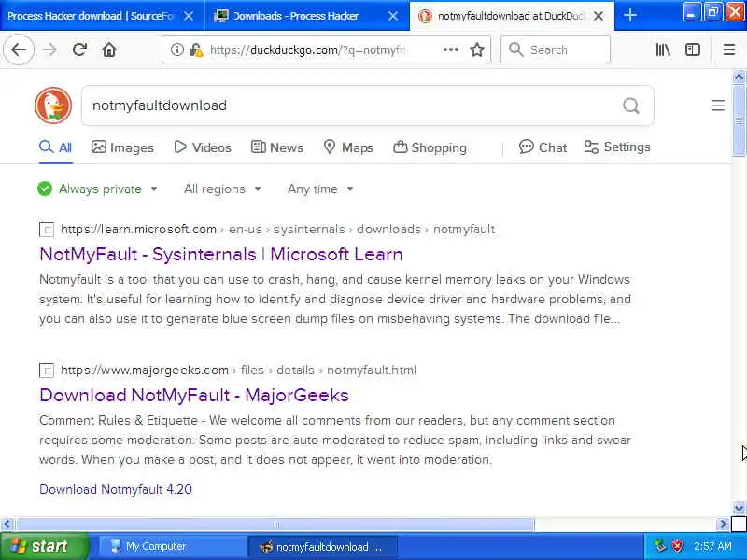Reload the current page
The height and width of the screenshot is (560, 747).
coord(79,49)
